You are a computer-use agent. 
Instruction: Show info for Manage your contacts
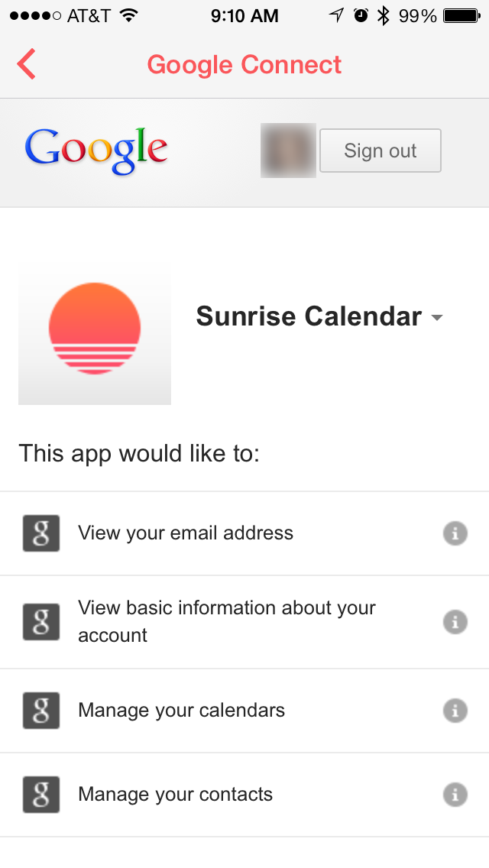click(455, 795)
